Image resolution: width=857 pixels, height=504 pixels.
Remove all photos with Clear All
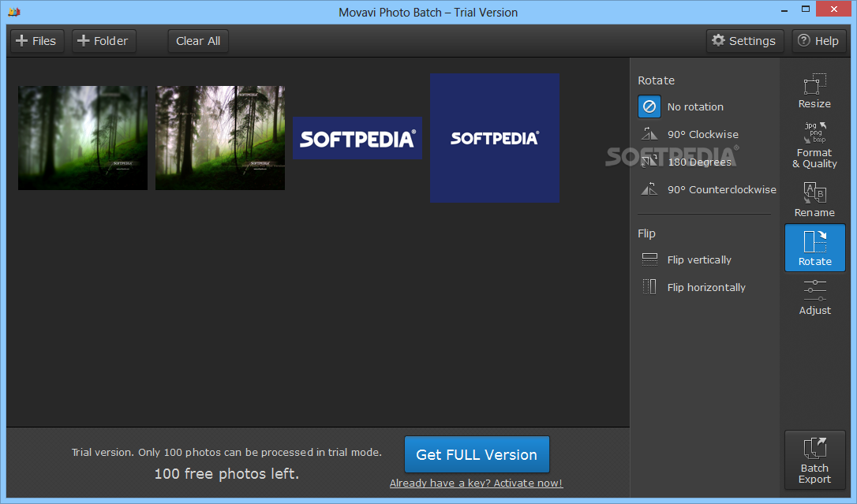coord(198,41)
